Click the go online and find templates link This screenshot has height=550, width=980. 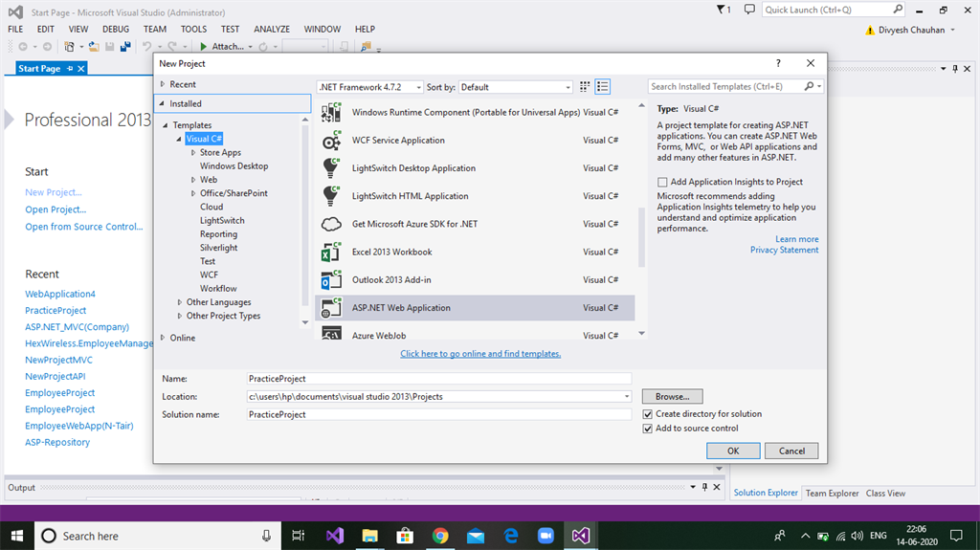click(x=480, y=354)
